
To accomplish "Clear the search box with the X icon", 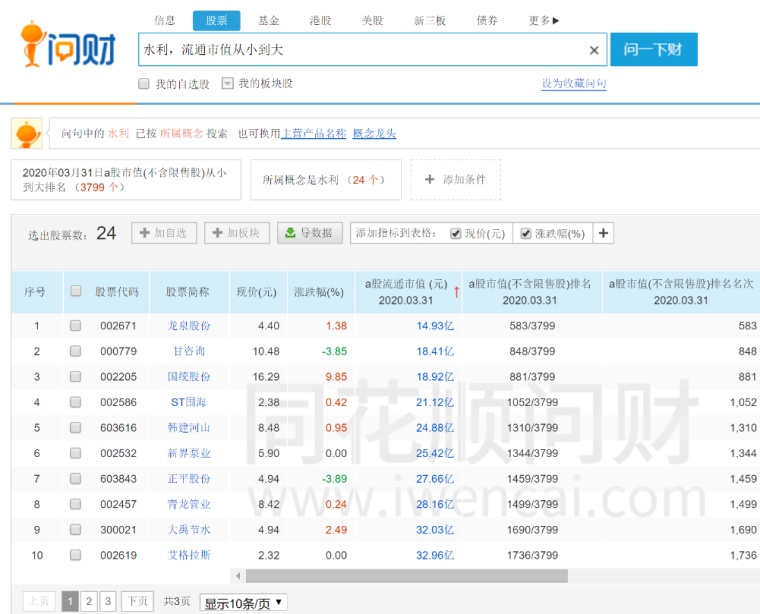I will tap(594, 50).
